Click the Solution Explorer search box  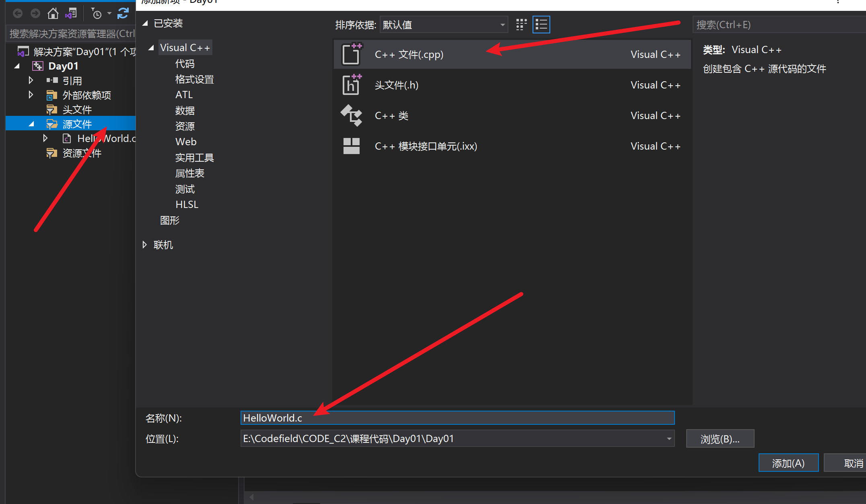click(72, 34)
